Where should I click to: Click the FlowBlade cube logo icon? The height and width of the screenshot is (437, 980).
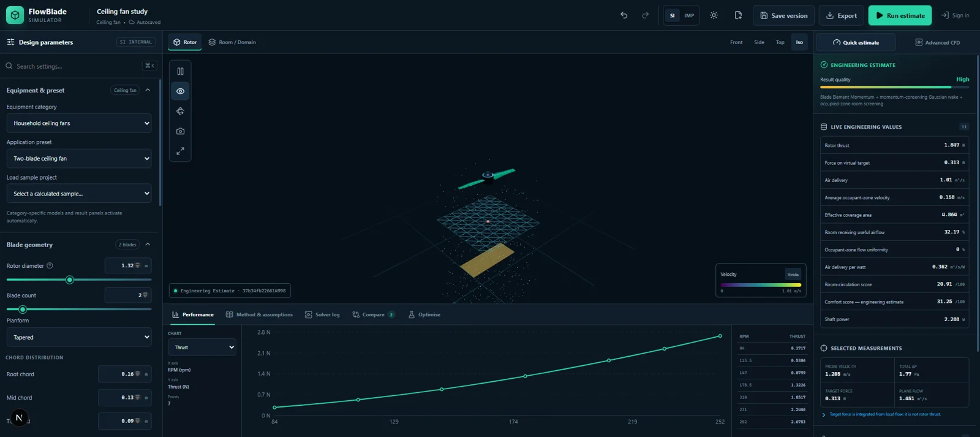15,15
